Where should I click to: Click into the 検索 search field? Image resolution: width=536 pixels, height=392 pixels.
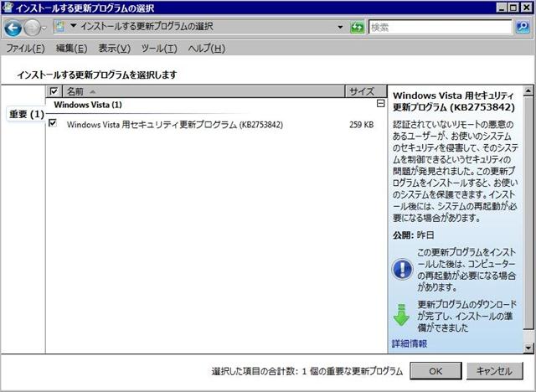441,28
